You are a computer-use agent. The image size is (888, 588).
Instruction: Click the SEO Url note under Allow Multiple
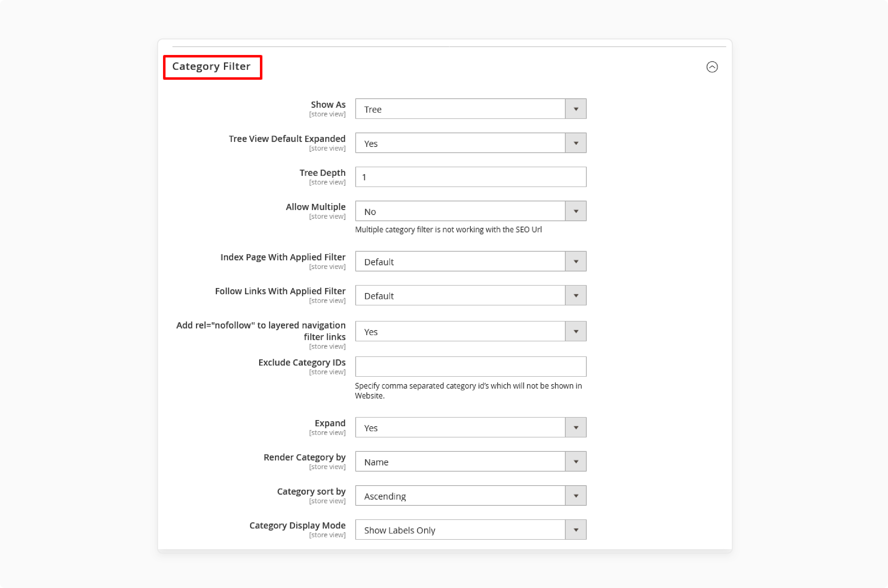pyautogui.click(x=448, y=230)
